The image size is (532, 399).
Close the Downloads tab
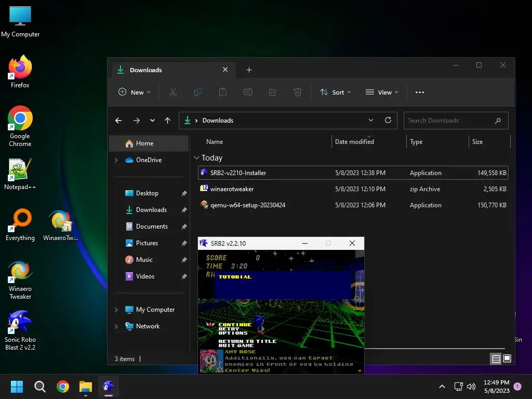225,70
